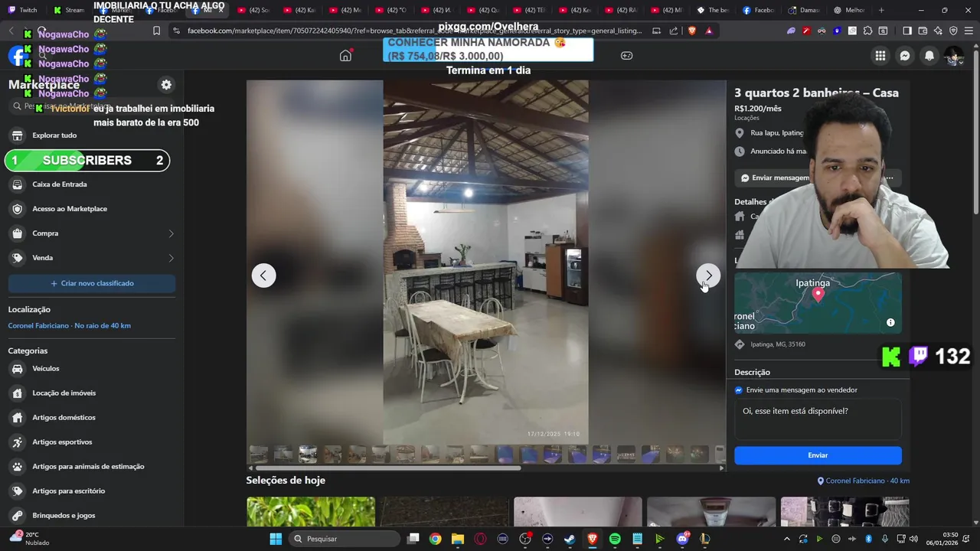Show the previous listing photo

(x=263, y=275)
